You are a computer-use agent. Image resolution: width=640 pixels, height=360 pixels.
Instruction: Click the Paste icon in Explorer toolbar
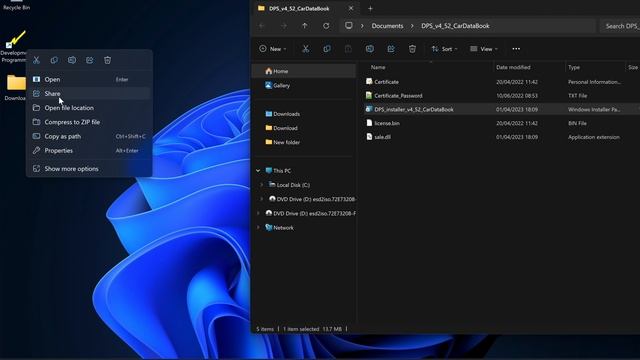click(x=348, y=49)
